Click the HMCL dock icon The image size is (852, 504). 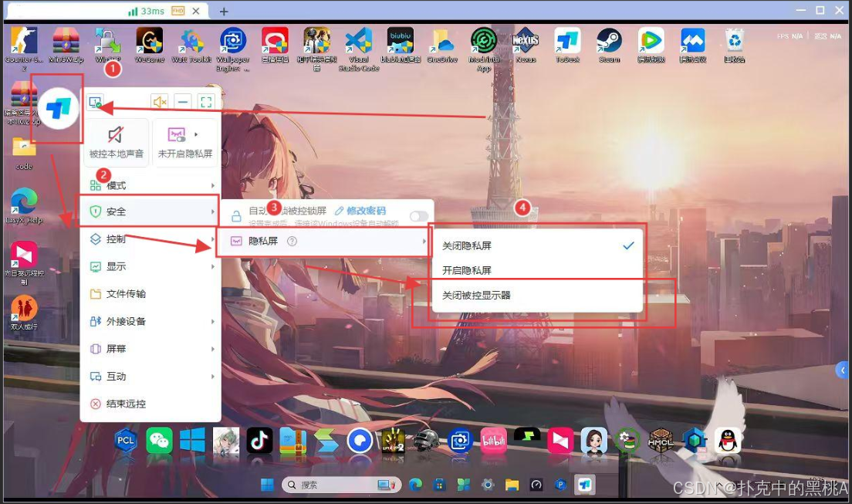(x=661, y=441)
